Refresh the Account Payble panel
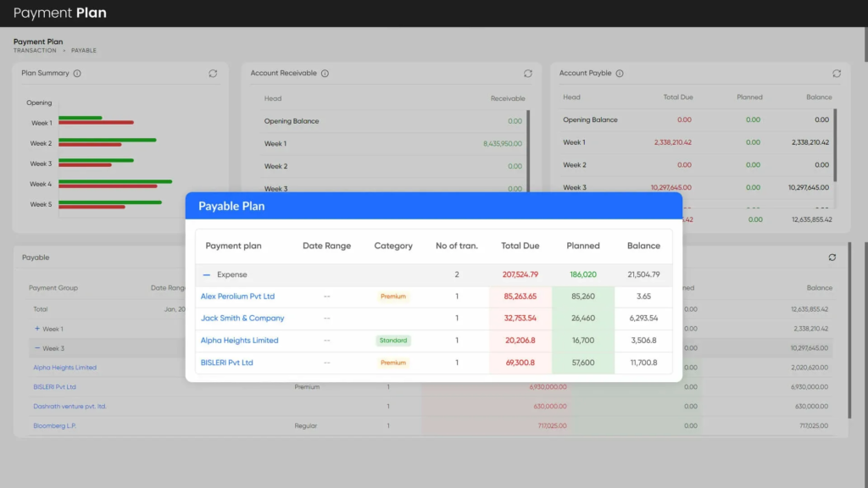 coord(837,74)
